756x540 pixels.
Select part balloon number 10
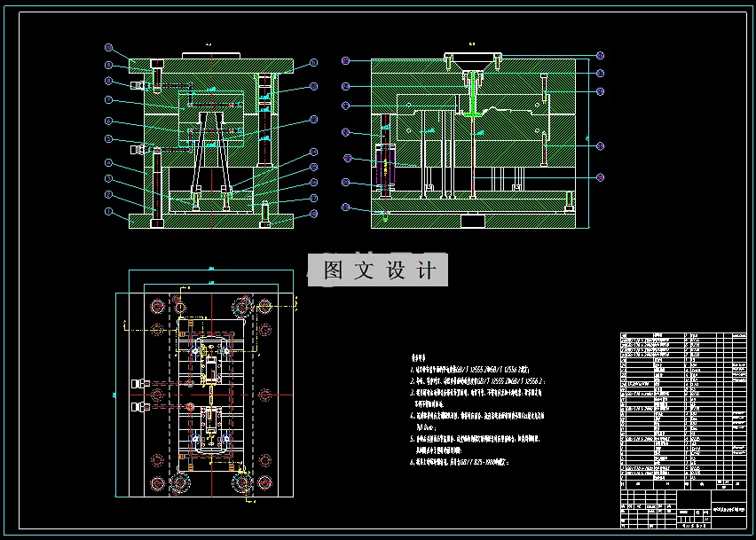108,47
